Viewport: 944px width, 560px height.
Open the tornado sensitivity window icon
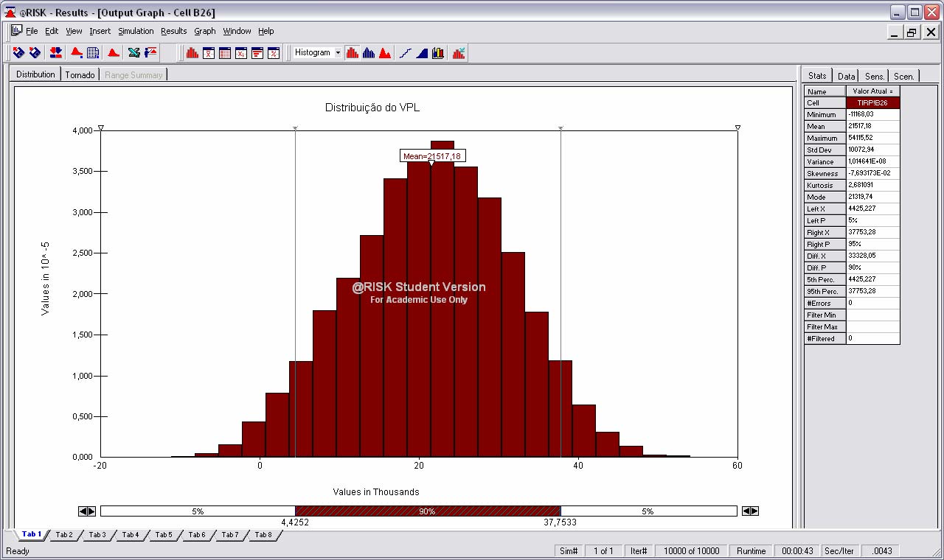coord(257,52)
